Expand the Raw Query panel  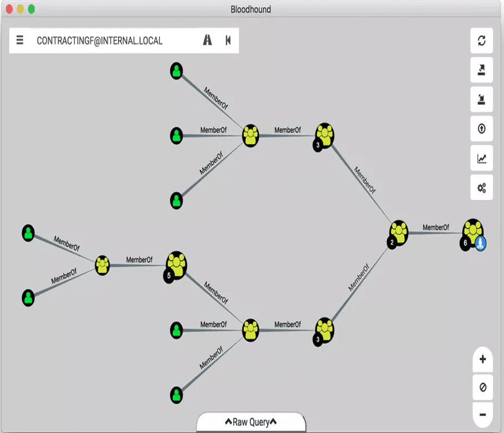251,422
